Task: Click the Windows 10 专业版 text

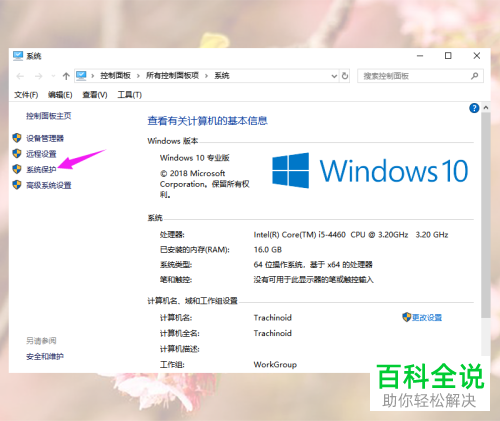Action: pyautogui.click(x=195, y=158)
